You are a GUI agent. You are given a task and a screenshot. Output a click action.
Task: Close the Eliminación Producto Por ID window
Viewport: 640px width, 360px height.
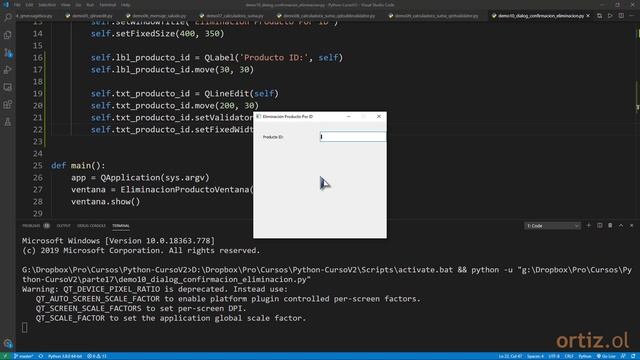tap(379, 116)
